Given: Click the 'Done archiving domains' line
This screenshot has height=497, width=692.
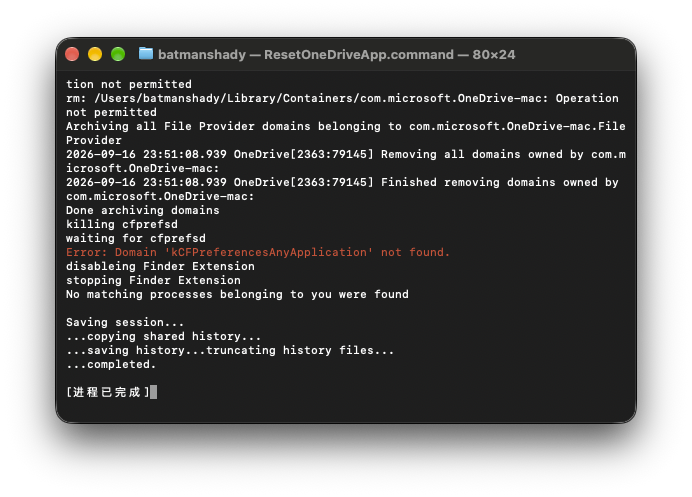Looking at the screenshot, I should (x=143, y=210).
